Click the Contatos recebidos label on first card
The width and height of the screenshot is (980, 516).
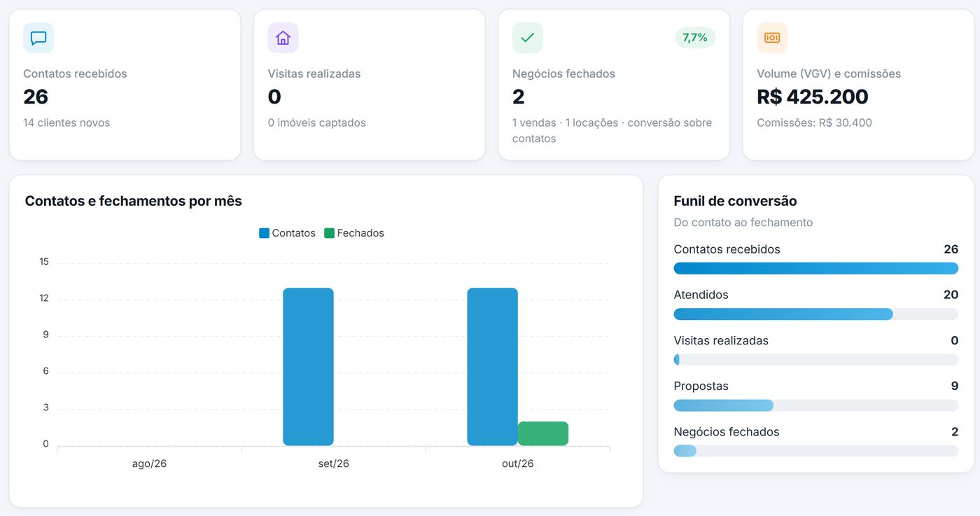tap(75, 74)
